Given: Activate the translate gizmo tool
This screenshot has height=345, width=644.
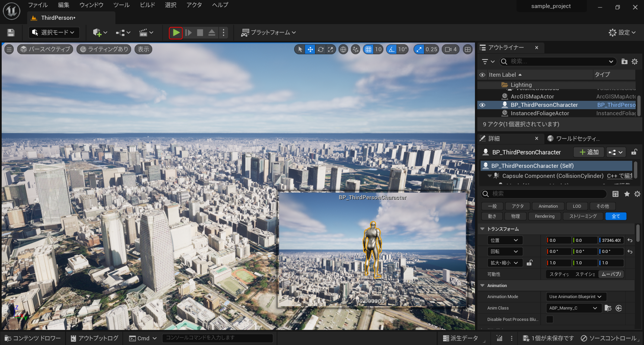Looking at the screenshot, I should (x=310, y=50).
